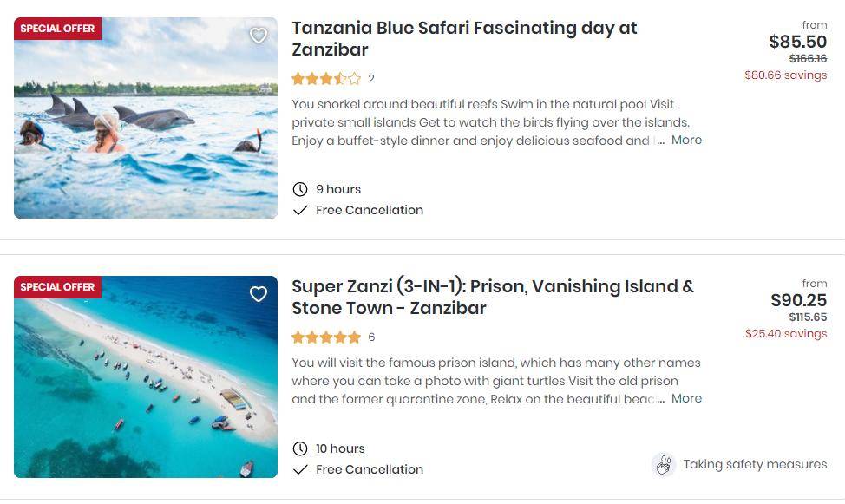The height and width of the screenshot is (504, 845).
Task: Click Free Cancellation checkmark on Super Zanzi
Action: click(x=300, y=469)
